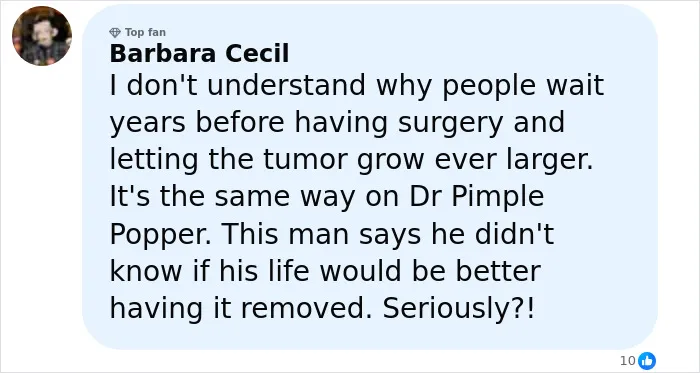Click the line "years before having surgery and"

pyautogui.click(x=337, y=123)
